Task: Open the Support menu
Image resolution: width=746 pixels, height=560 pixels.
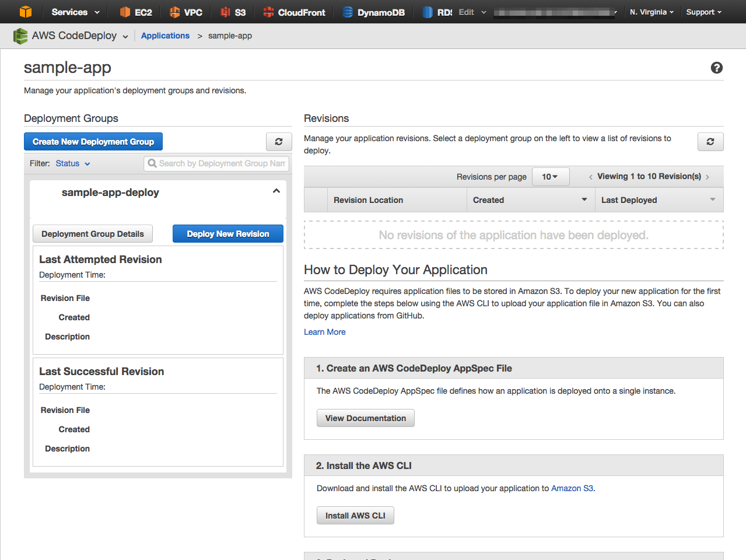Action: click(703, 12)
